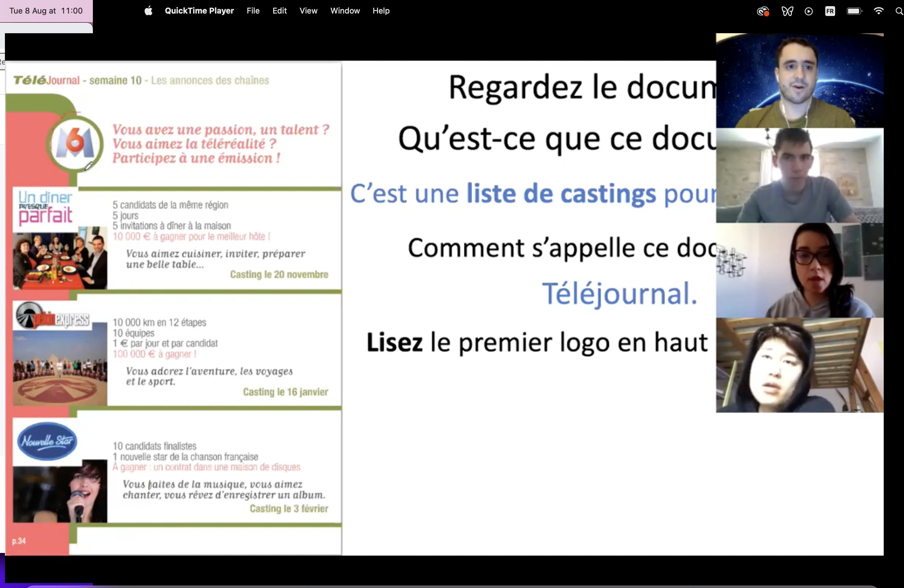Open the File menu
904x588 pixels.
coord(253,11)
